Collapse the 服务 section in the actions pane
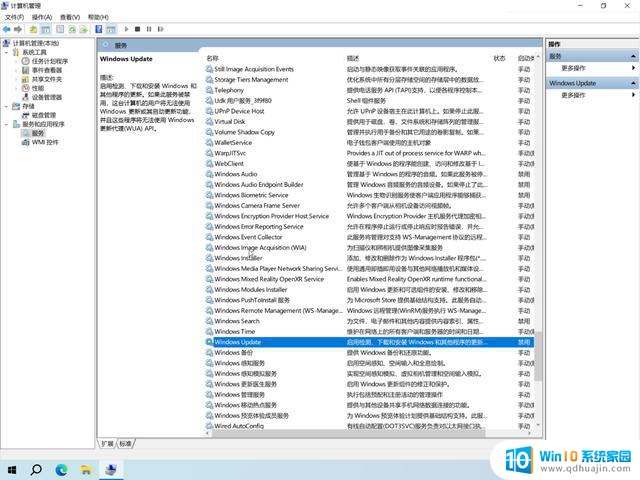Viewport: 640px width, 480px height. (x=633, y=56)
